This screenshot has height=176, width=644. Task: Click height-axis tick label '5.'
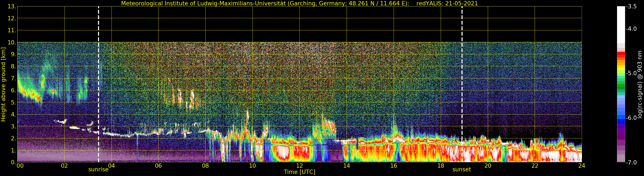(13, 102)
